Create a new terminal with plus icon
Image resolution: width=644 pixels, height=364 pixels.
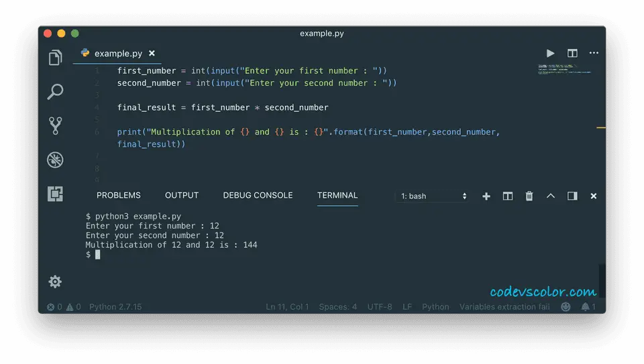tap(486, 196)
